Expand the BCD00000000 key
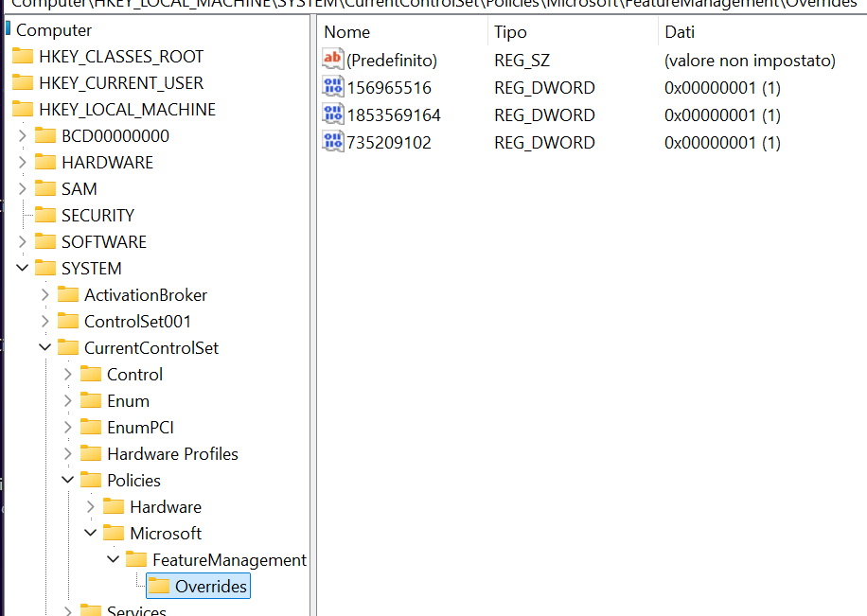Screen dimensions: 867x616 click(x=22, y=135)
